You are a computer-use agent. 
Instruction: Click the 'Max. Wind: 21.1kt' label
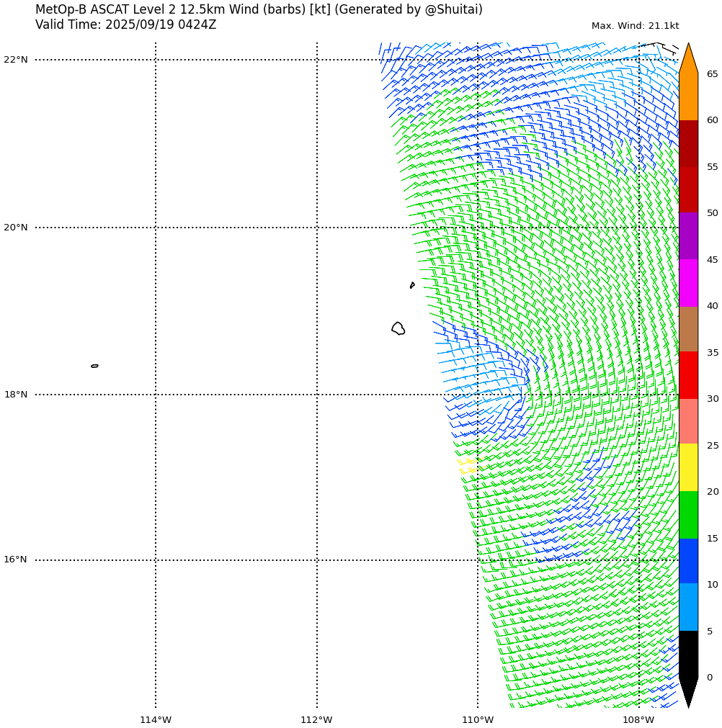(635, 26)
